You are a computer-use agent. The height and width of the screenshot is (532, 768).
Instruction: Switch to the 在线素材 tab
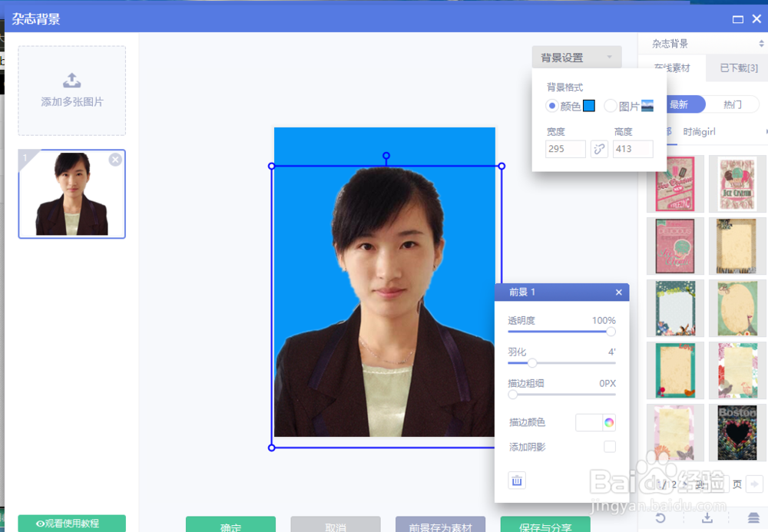pos(672,68)
